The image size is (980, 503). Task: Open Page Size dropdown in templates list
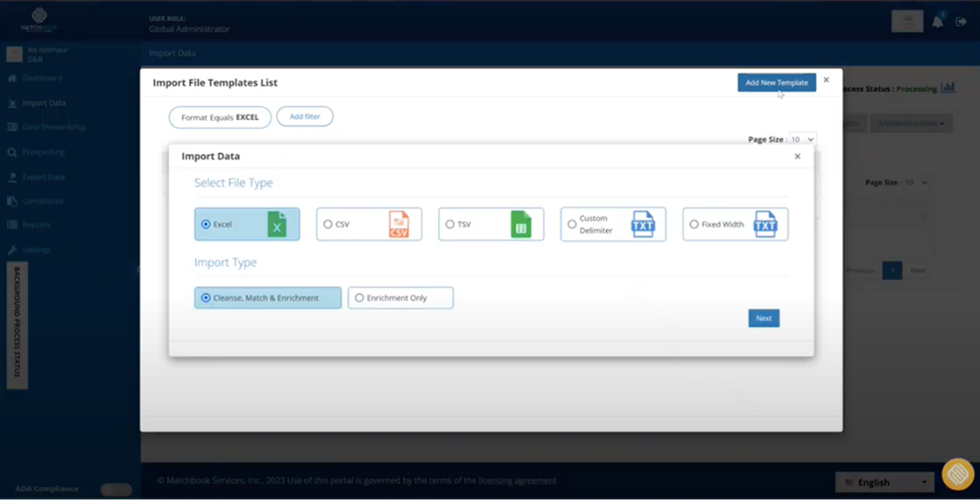[803, 140]
